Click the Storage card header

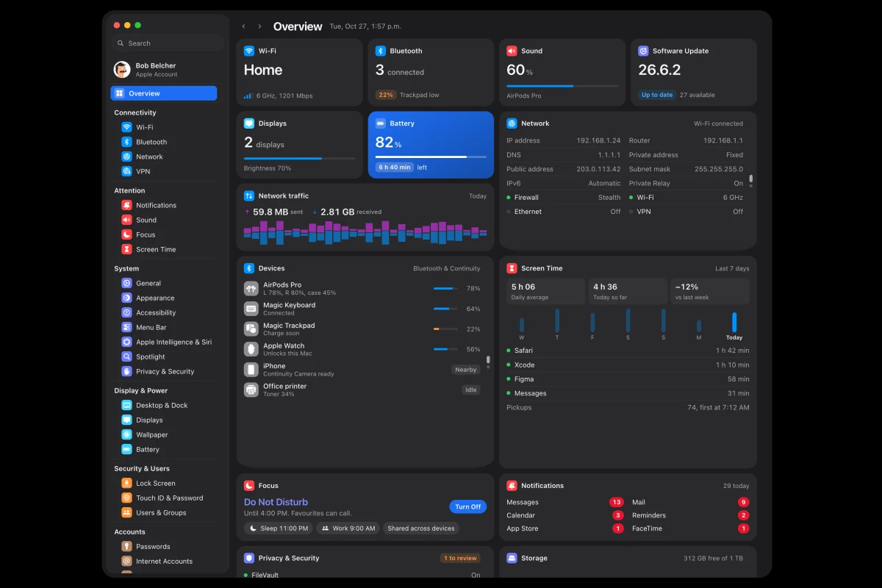(x=628, y=558)
